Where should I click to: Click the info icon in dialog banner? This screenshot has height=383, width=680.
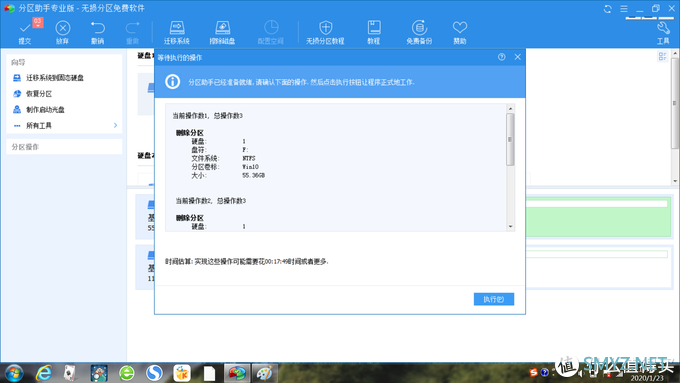click(172, 82)
